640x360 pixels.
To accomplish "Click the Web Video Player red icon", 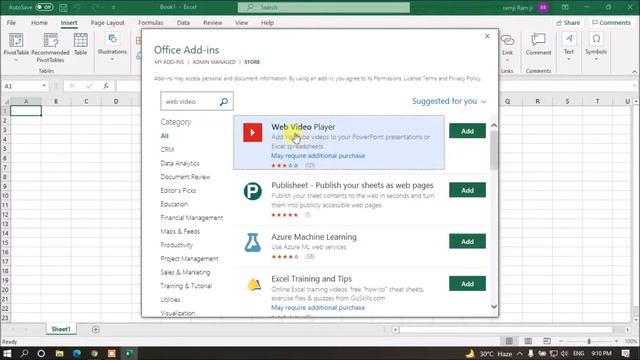I will coord(253,133).
